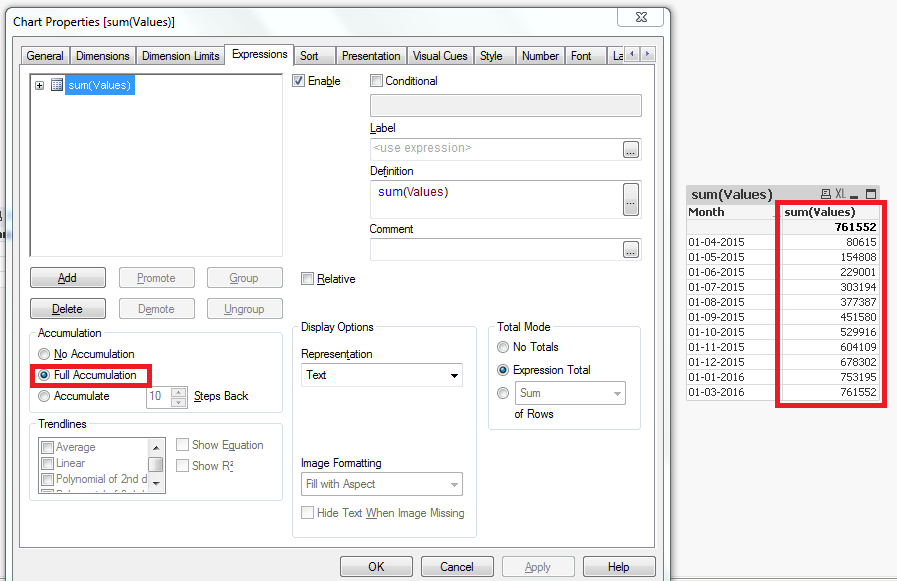
Task: Click the Cancel button
Action: pos(457,567)
